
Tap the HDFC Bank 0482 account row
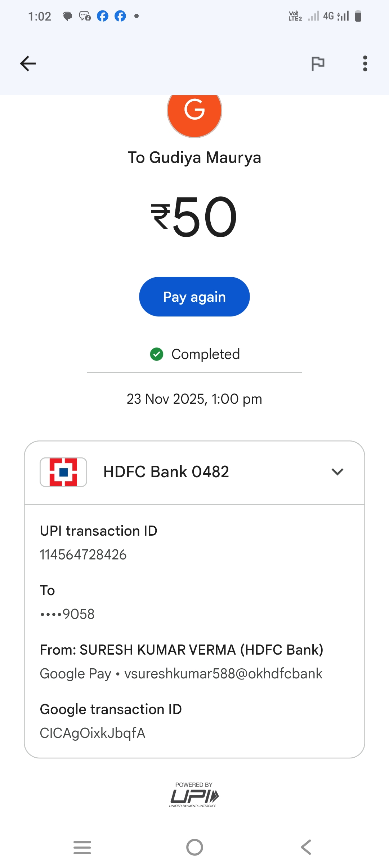166,472
